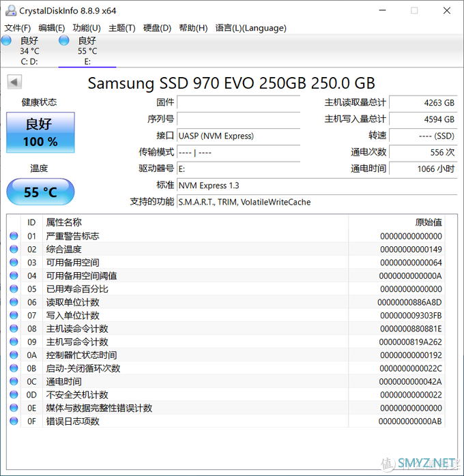
Task: Click the NVM Express 1.3 standard field
Action: 317,185
